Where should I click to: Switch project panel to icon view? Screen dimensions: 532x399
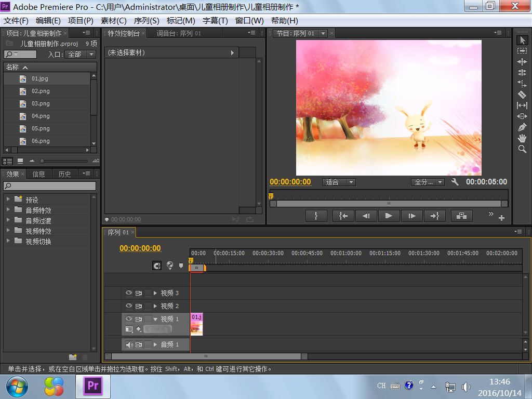[20, 161]
